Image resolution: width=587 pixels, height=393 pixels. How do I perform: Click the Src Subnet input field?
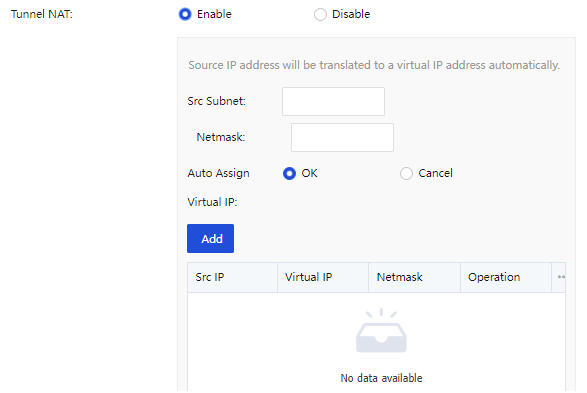pos(333,101)
